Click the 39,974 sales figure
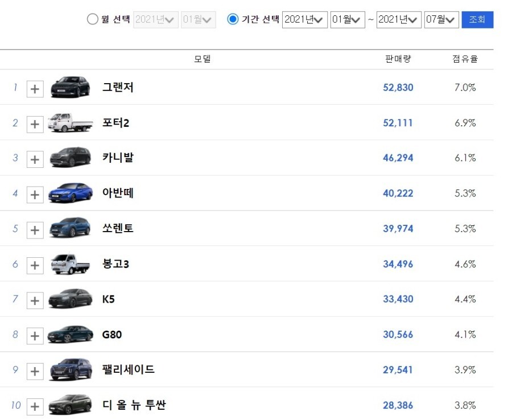 (x=398, y=229)
